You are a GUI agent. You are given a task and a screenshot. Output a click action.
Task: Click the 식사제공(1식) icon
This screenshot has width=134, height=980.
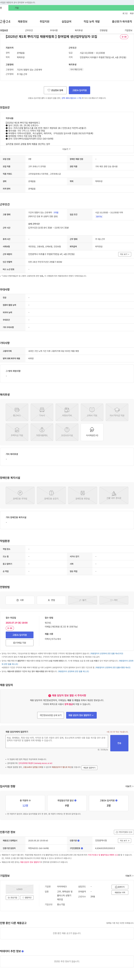pyautogui.click(x=92, y=432)
